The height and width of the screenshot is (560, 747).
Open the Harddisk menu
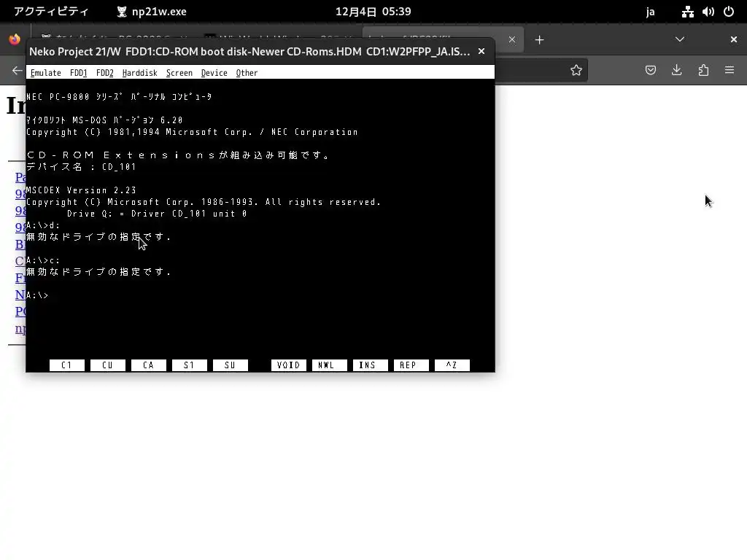click(139, 73)
